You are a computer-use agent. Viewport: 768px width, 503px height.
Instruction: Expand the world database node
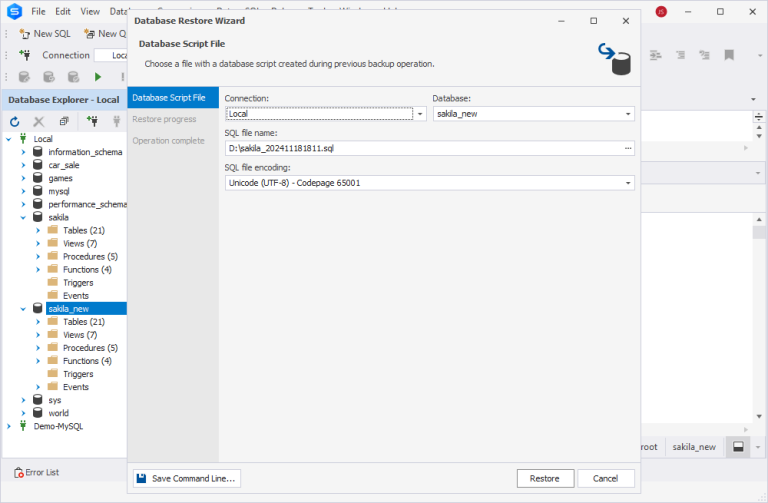(23, 413)
